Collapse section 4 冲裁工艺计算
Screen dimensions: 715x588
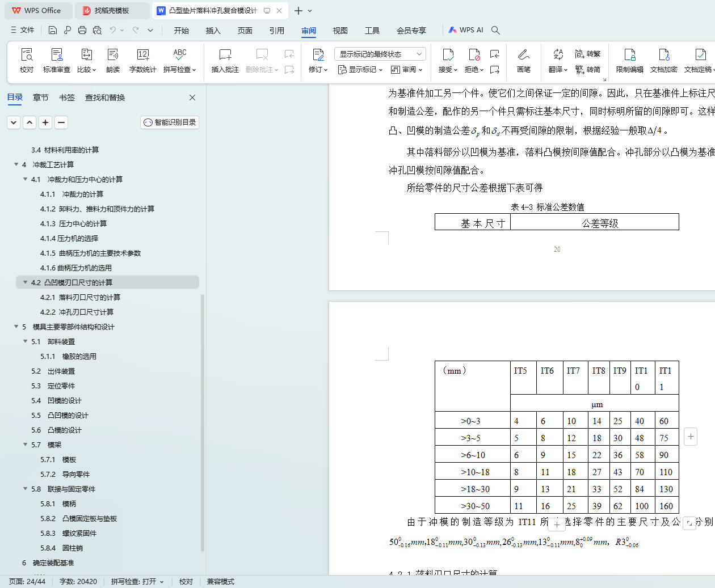[x=16, y=164]
